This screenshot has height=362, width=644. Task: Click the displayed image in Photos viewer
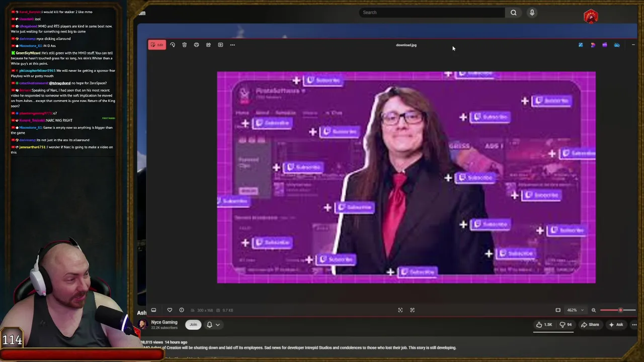coord(406,177)
